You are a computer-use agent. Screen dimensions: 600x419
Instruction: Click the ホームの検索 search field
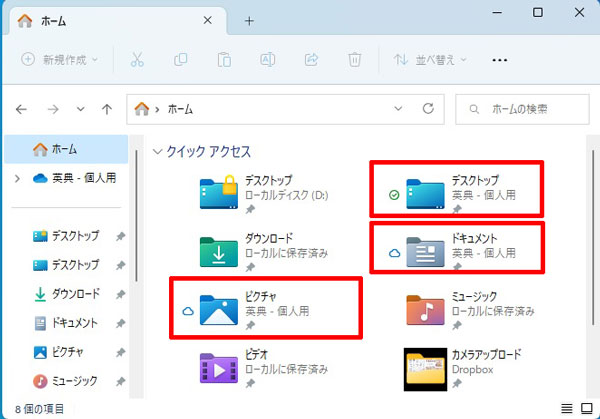tap(522, 109)
